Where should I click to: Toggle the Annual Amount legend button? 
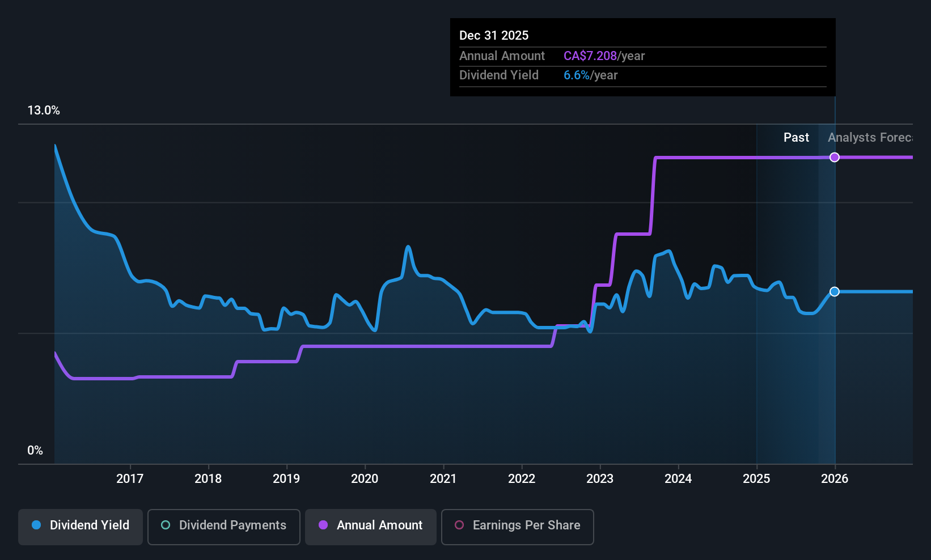pyautogui.click(x=371, y=526)
